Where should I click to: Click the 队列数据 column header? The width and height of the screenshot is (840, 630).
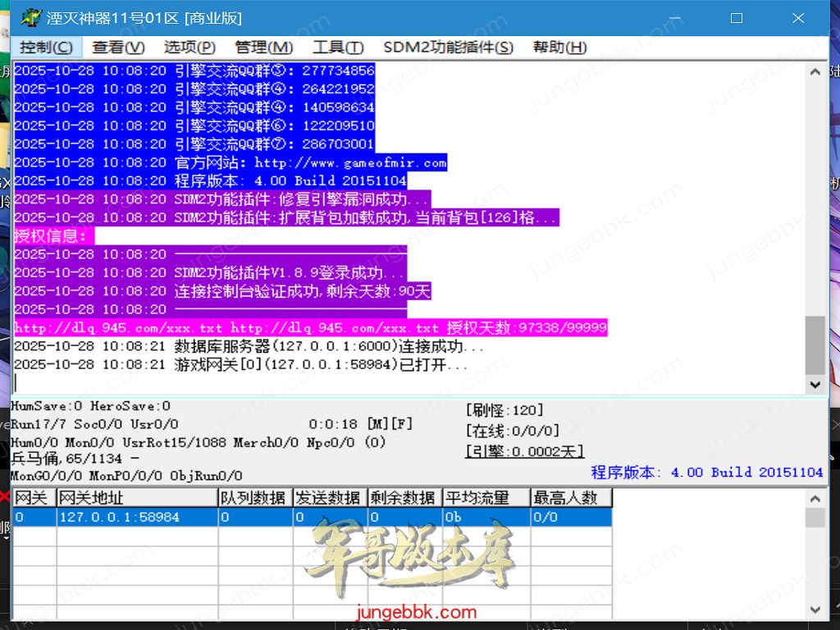pos(254,498)
